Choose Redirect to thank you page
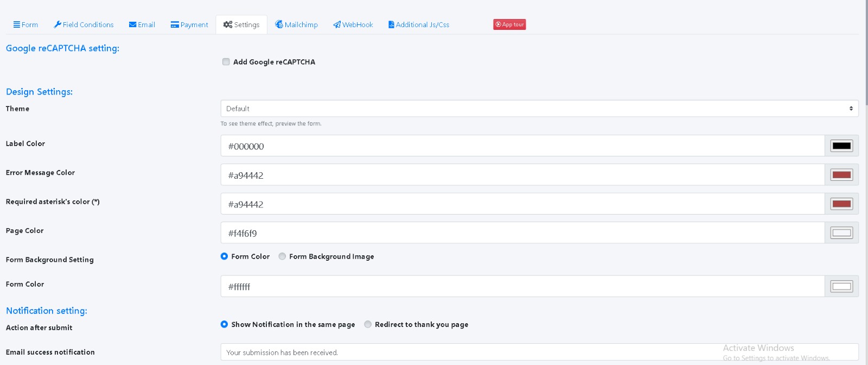Viewport: 868px width, 365px height. [368, 324]
